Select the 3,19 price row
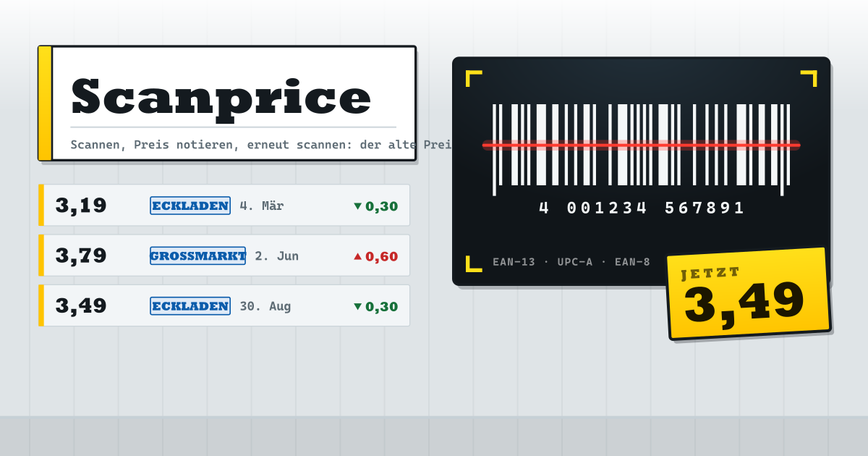The height and width of the screenshot is (456, 868). point(224,205)
